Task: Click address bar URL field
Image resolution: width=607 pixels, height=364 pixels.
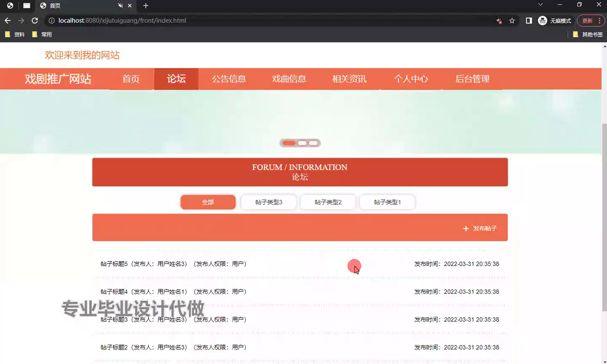Action: (x=270, y=21)
